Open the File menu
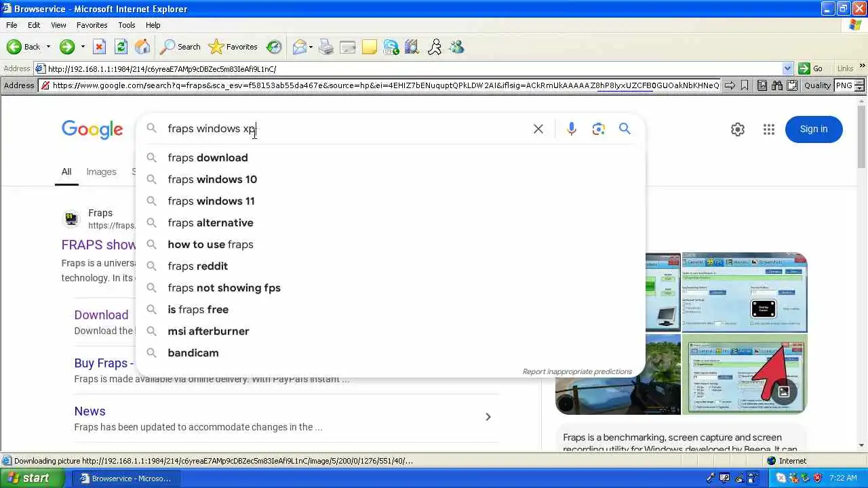 tap(12, 25)
